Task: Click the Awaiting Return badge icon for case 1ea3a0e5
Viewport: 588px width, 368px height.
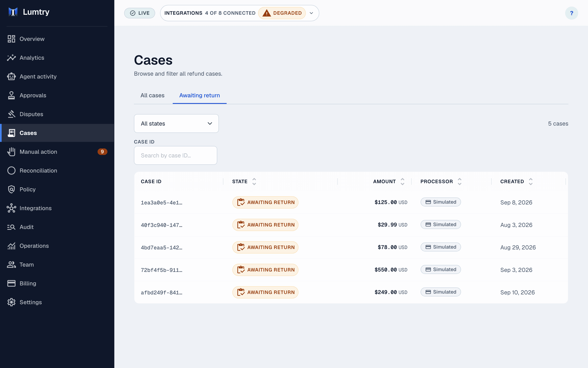Action: (x=241, y=202)
